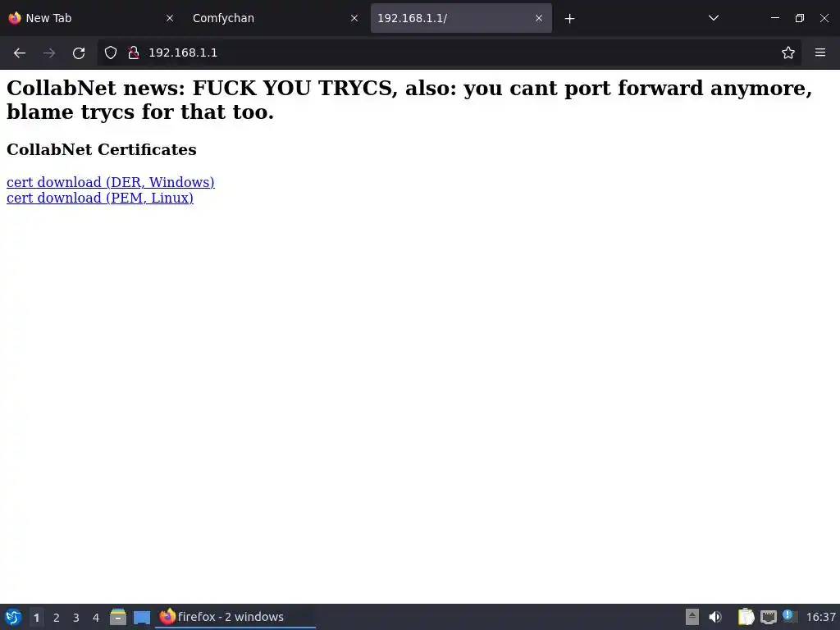
Task: Select the 192.168.1.1/ tab
Action: pyautogui.click(x=461, y=18)
